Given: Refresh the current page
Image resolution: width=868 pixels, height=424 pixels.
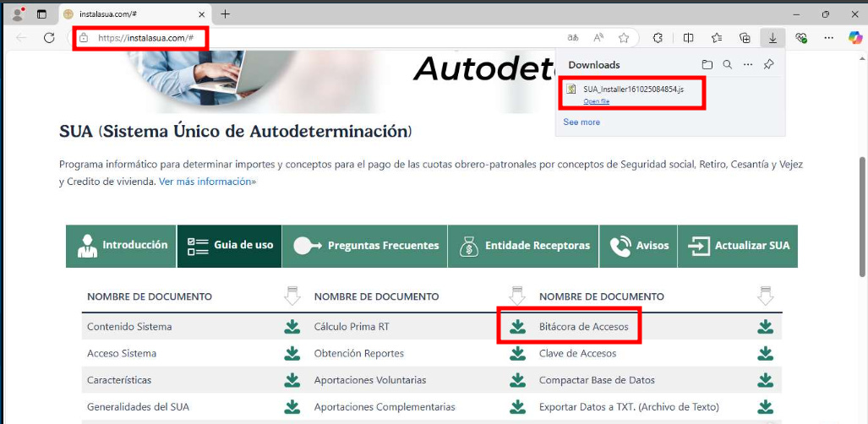Looking at the screenshot, I should coord(49,38).
